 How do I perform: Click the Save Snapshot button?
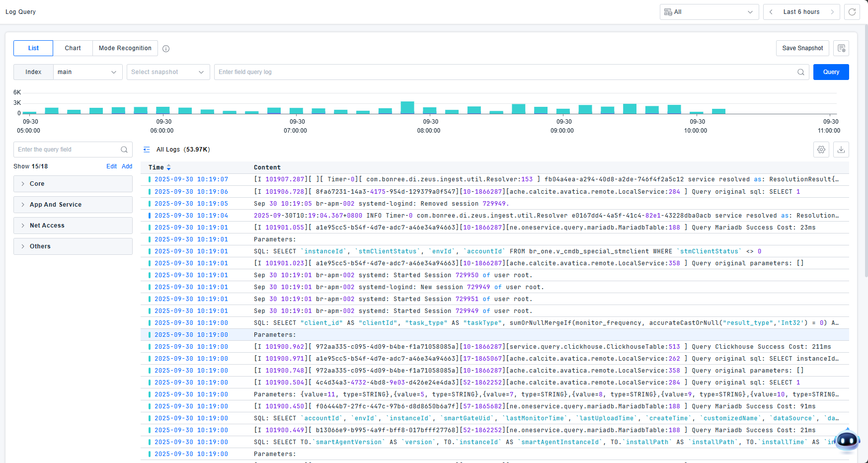(x=802, y=48)
